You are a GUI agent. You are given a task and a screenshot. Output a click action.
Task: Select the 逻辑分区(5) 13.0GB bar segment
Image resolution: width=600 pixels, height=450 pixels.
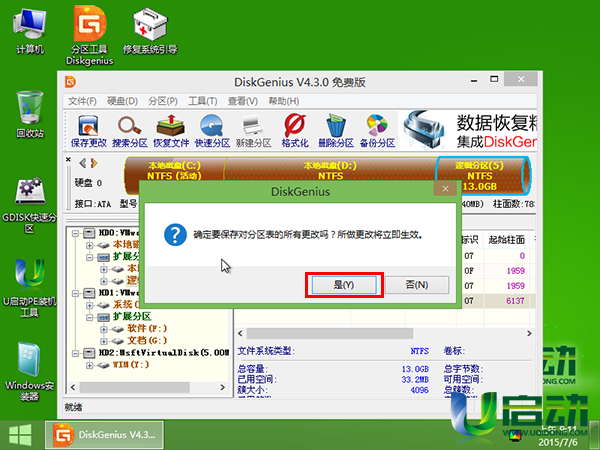[483, 176]
